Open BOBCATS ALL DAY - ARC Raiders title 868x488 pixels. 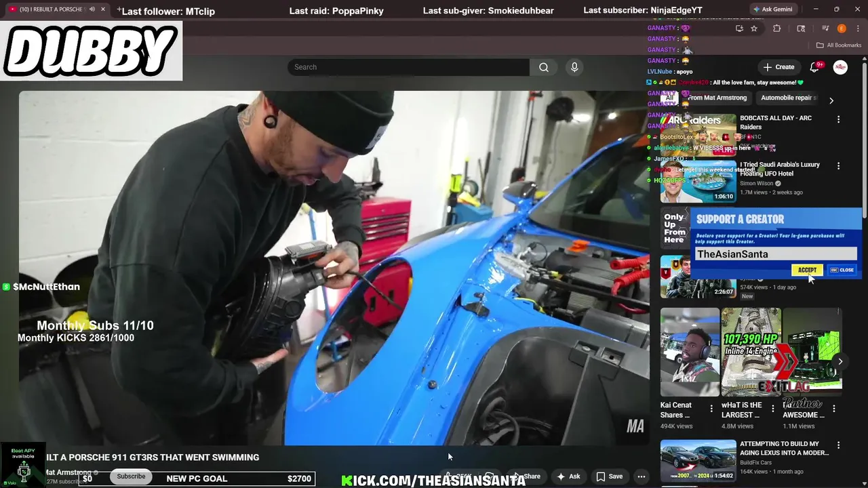776,122
